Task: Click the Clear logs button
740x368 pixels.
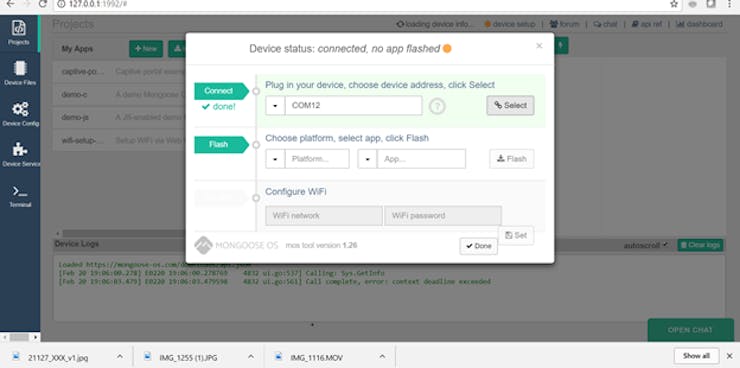Action: tap(700, 245)
